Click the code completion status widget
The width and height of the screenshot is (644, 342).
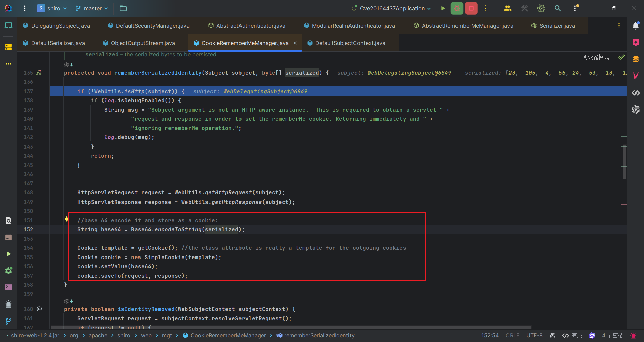(572, 335)
